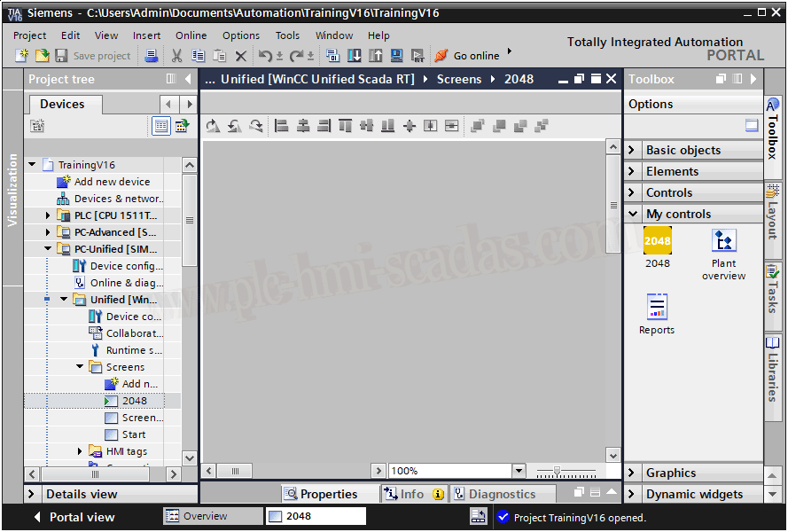The image size is (788, 532).
Task: Click the Add new device item
Action: [112, 182]
